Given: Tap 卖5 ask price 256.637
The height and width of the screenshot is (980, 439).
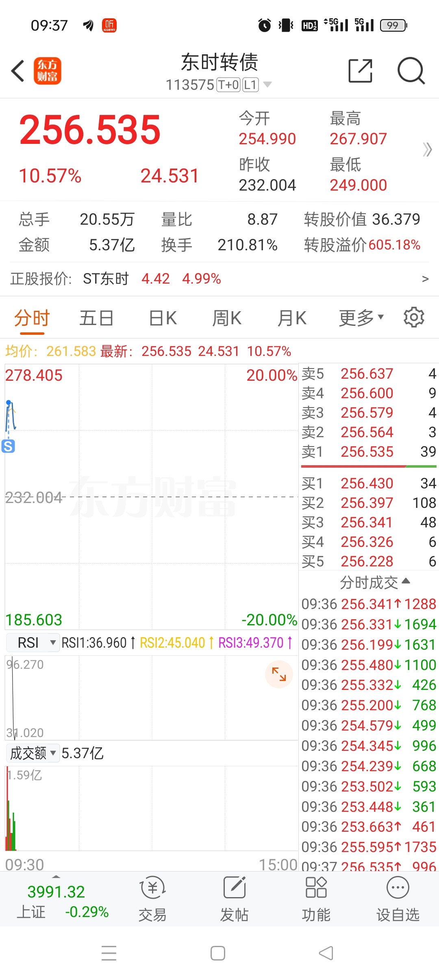Looking at the screenshot, I should coord(367,373).
